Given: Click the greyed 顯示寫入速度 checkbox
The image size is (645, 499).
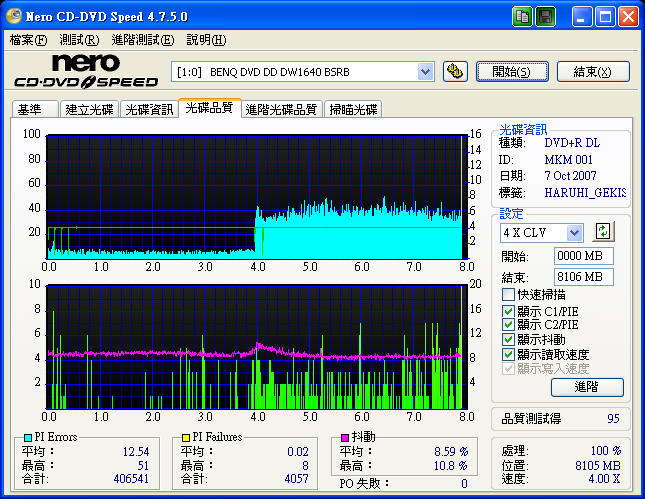Looking at the screenshot, I should [508, 369].
